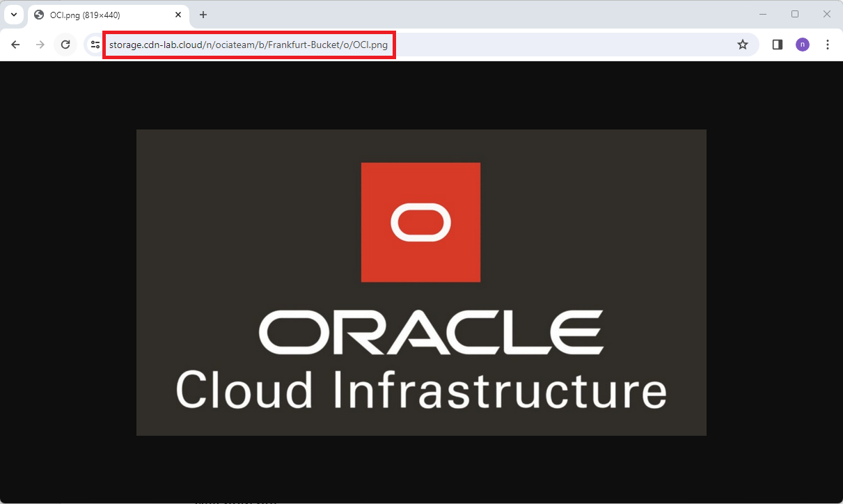Reload the current page
The image size is (843, 504).
pos(65,45)
